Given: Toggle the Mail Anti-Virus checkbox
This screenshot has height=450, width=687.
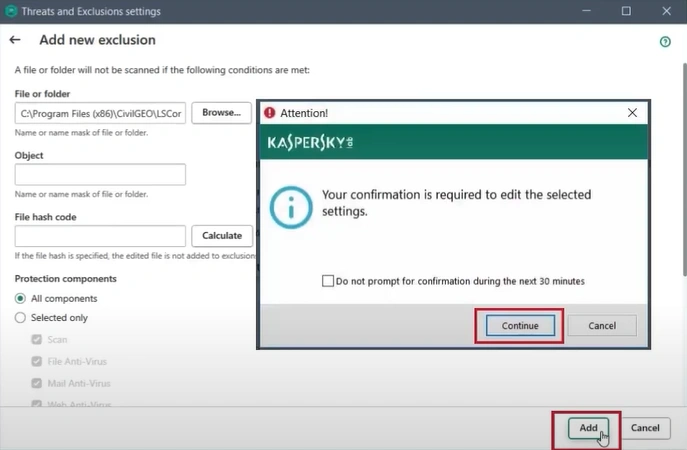Looking at the screenshot, I should pos(37,383).
